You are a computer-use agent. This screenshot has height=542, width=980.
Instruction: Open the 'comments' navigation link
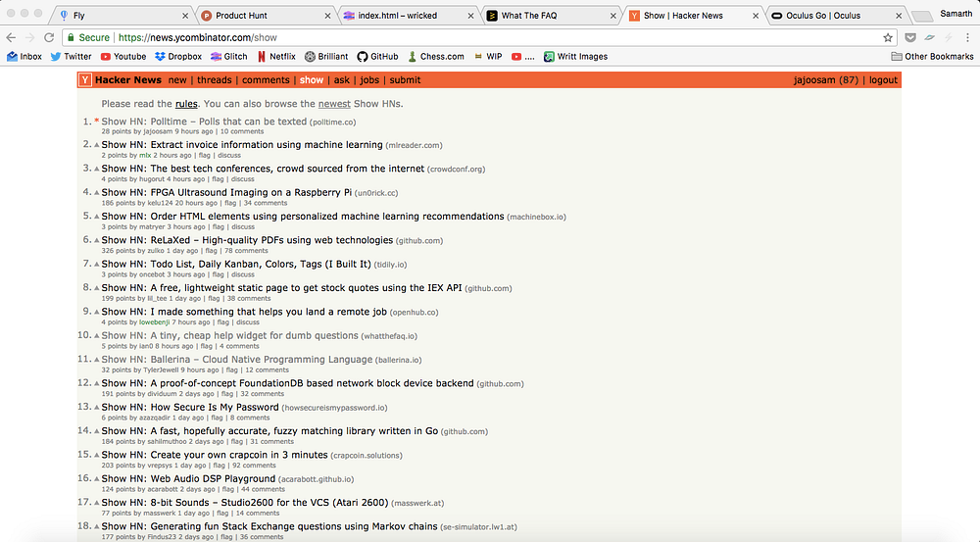(x=266, y=80)
